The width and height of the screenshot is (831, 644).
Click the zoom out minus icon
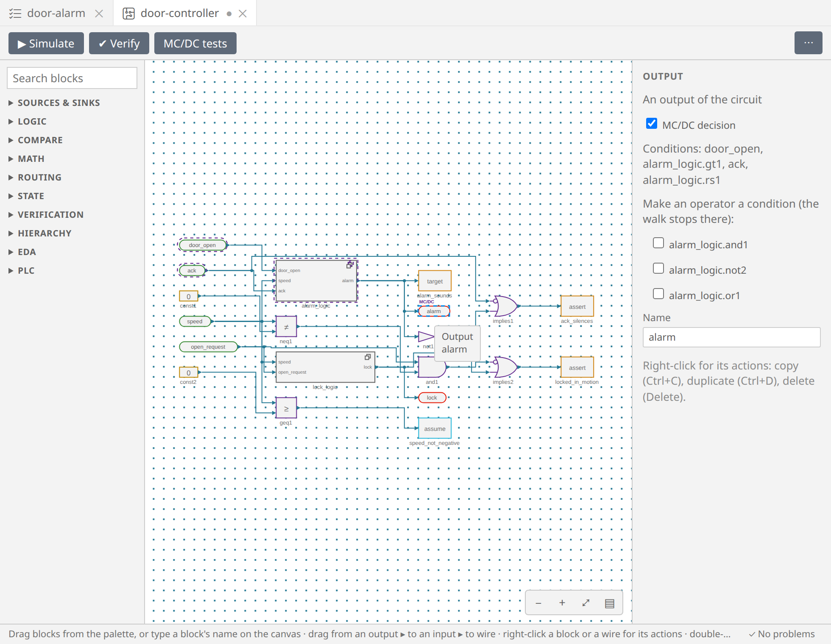pyautogui.click(x=538, y=603)
